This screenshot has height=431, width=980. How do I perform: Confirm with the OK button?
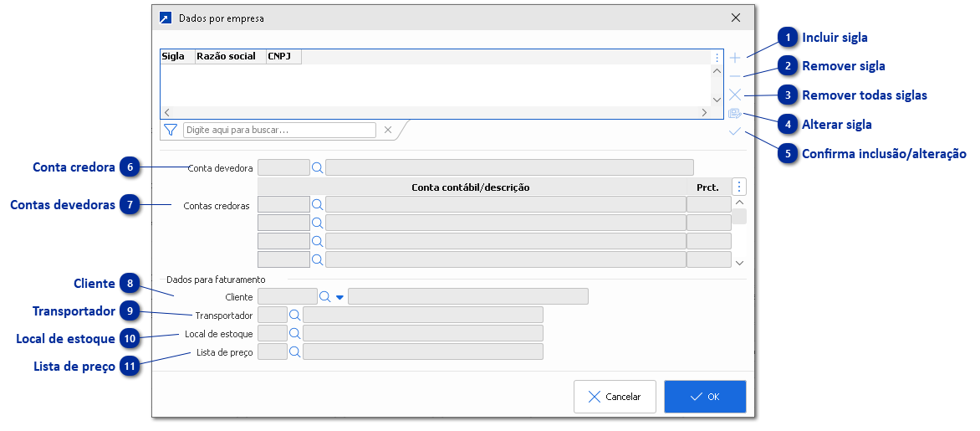pos(705,397)
